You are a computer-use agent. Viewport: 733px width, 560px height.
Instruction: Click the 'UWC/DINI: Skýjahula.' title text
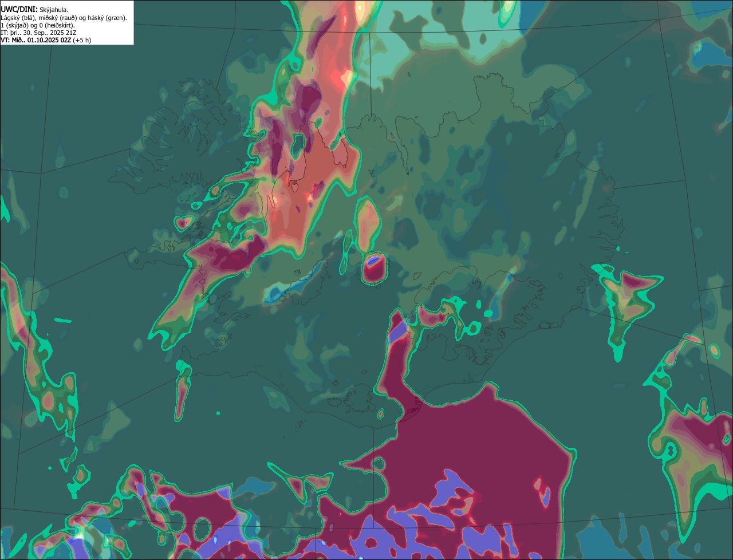click(x=34, y=10)
